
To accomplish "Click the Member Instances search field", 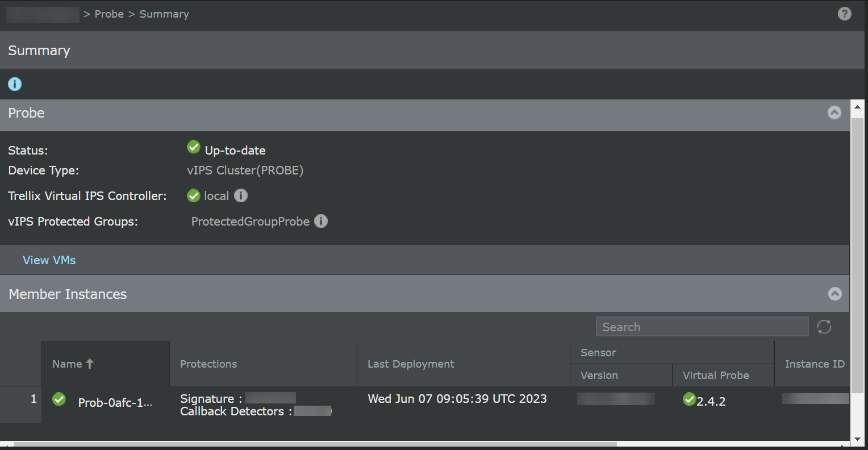I will (702, 327).
